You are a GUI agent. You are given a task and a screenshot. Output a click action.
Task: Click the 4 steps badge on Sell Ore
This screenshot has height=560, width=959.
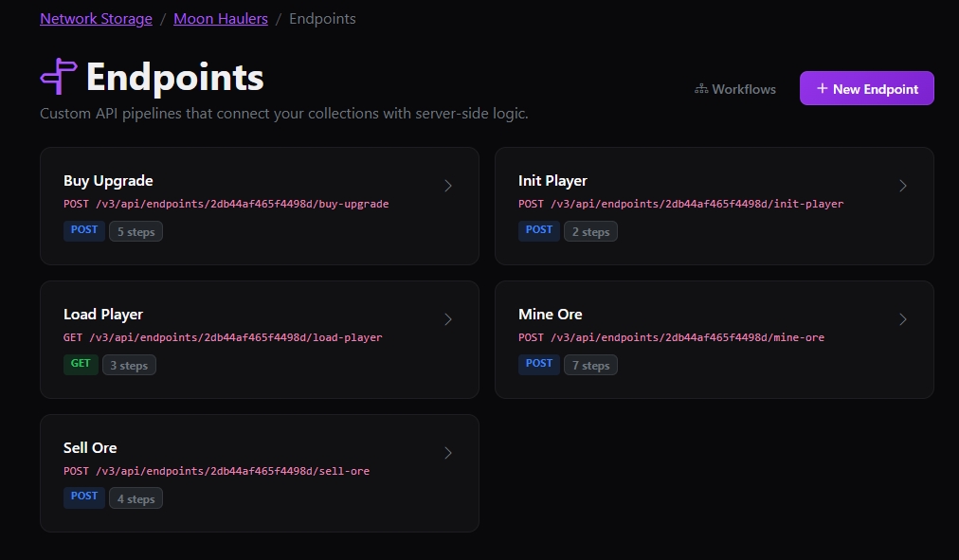point(134,498)
